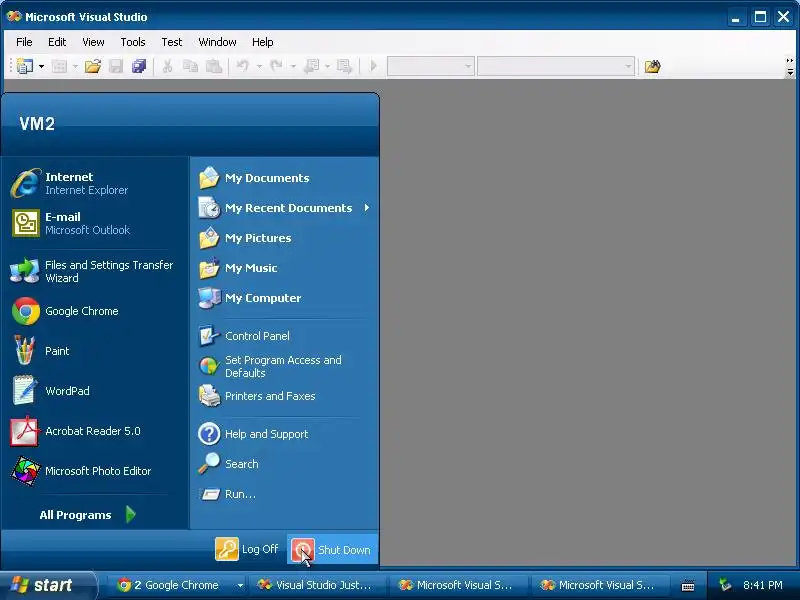Click the network tray icon beside clock
Viewport: 800px width, 600px height.
[x=725, y=585]
